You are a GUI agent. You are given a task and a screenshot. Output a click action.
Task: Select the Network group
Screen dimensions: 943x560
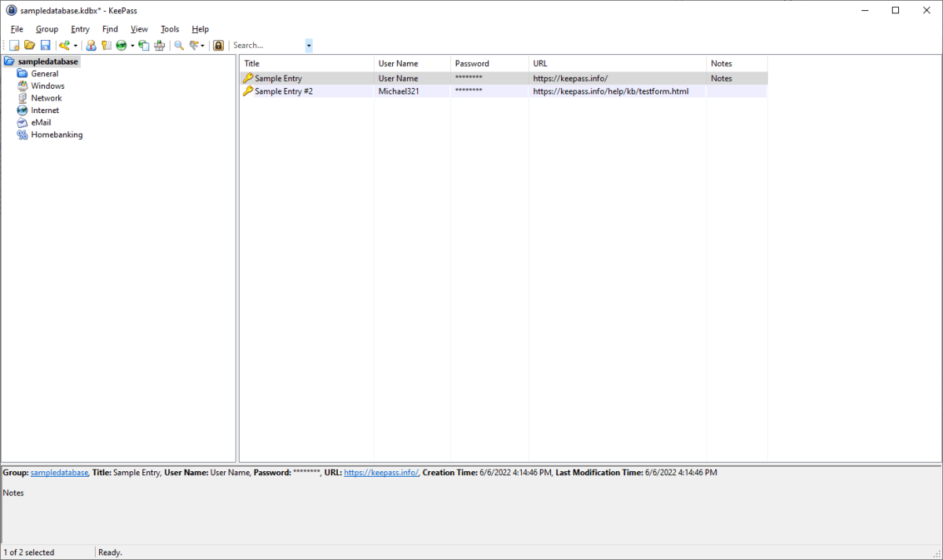46,97
